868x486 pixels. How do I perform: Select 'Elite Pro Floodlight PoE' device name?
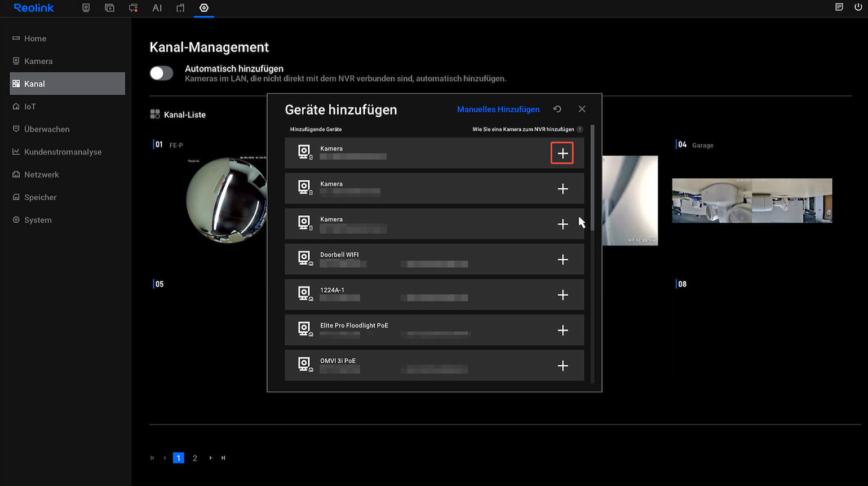(x=354, y=325)
